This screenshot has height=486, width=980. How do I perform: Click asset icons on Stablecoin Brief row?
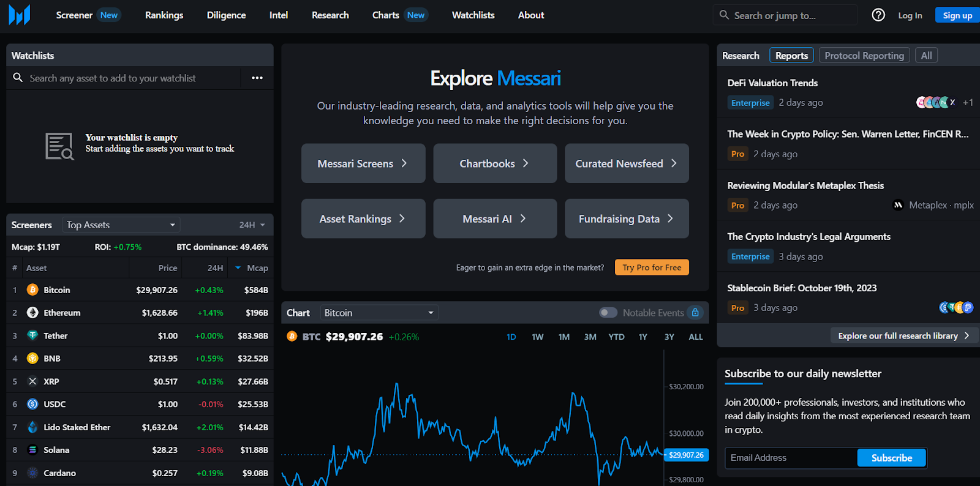coord(956,307)
